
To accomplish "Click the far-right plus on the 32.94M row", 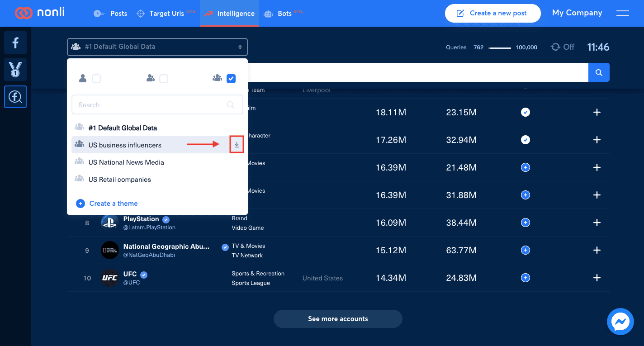I will pyautogui.click(x=597, y=140).
